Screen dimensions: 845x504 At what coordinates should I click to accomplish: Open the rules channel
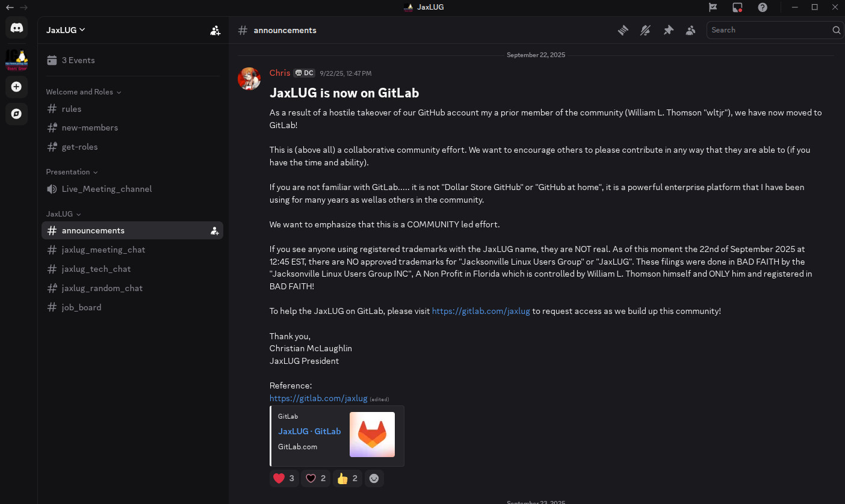click(72, 109)
